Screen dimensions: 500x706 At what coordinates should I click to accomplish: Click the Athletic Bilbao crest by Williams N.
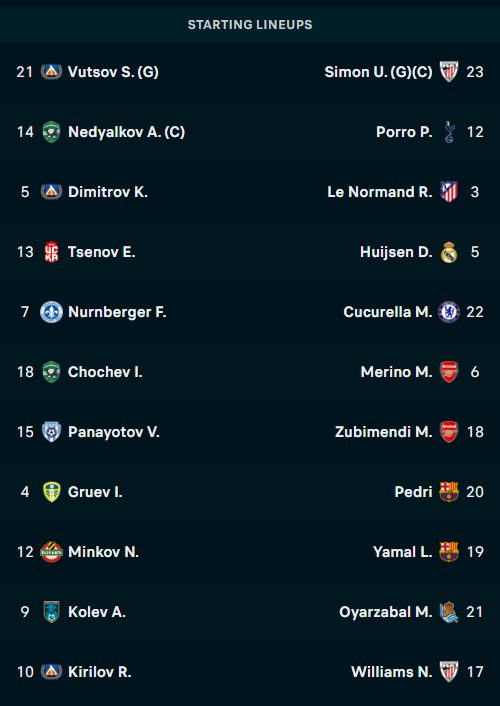[x=449, y=672]
